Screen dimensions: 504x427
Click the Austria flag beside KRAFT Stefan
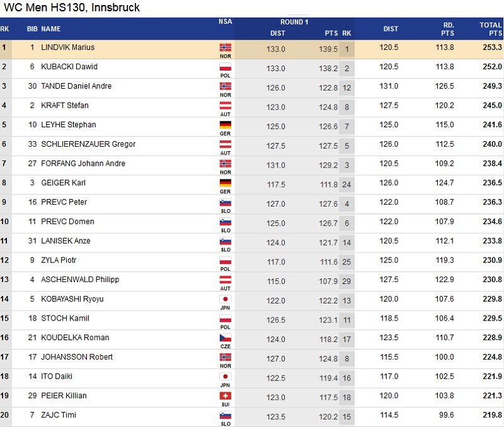225,105
